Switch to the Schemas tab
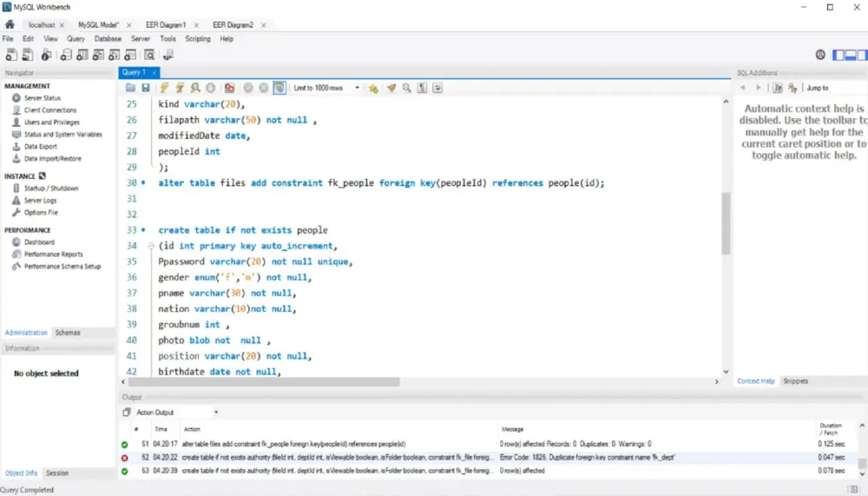868x496 pixels. point(68,333)
